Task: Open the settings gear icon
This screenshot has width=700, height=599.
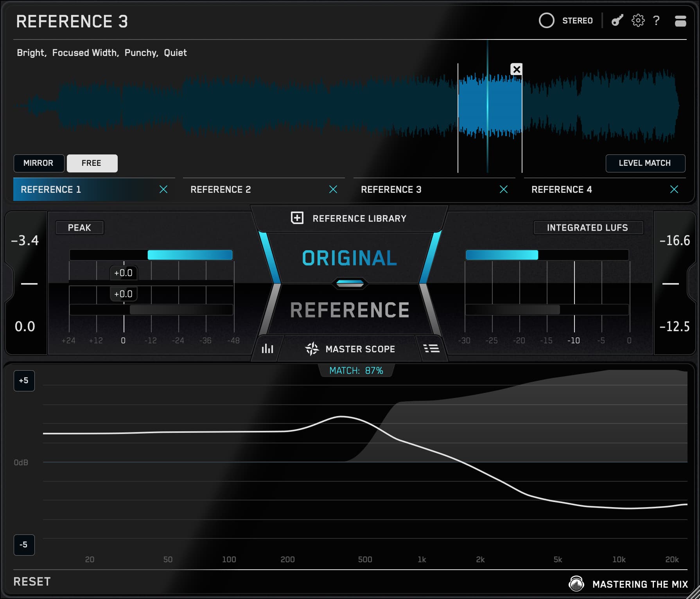Action: click(638, 21)
